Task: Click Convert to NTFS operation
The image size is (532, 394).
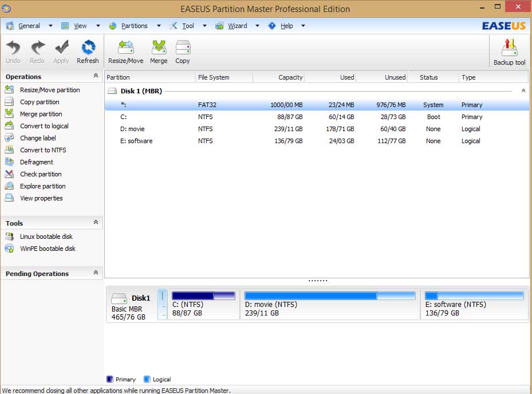Action: (43, 150)
